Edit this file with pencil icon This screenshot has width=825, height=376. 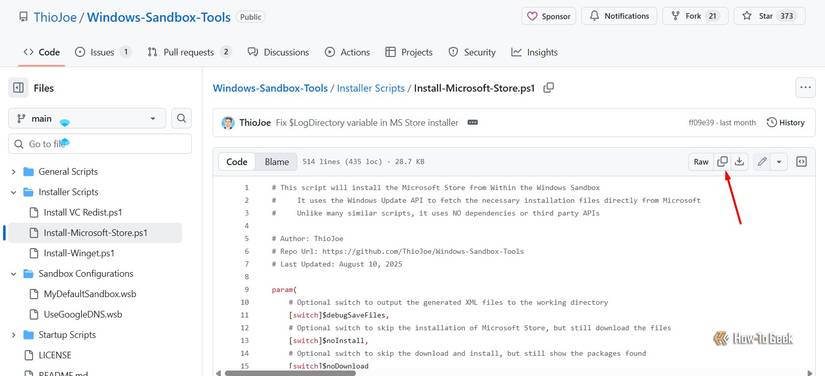coord(762,161)
